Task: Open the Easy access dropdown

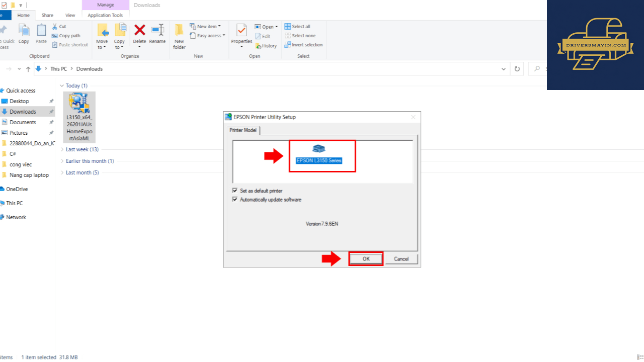Action: click(207, 36)
